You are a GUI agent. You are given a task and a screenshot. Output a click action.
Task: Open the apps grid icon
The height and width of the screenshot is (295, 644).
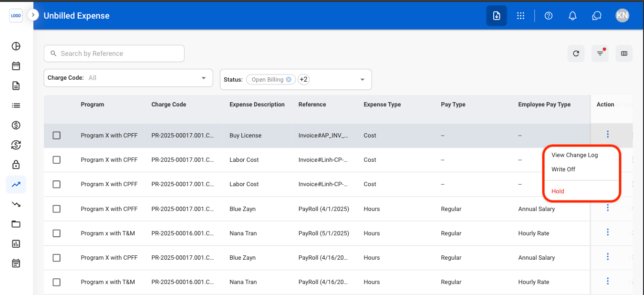pos(521,16)
